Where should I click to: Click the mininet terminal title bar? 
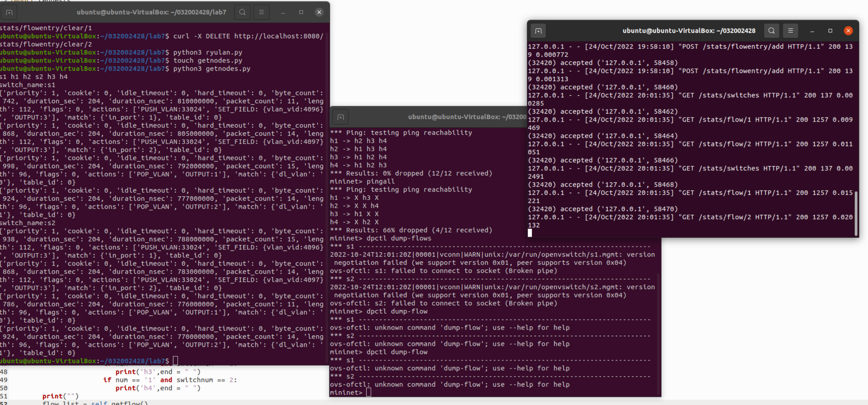(466, 117)
